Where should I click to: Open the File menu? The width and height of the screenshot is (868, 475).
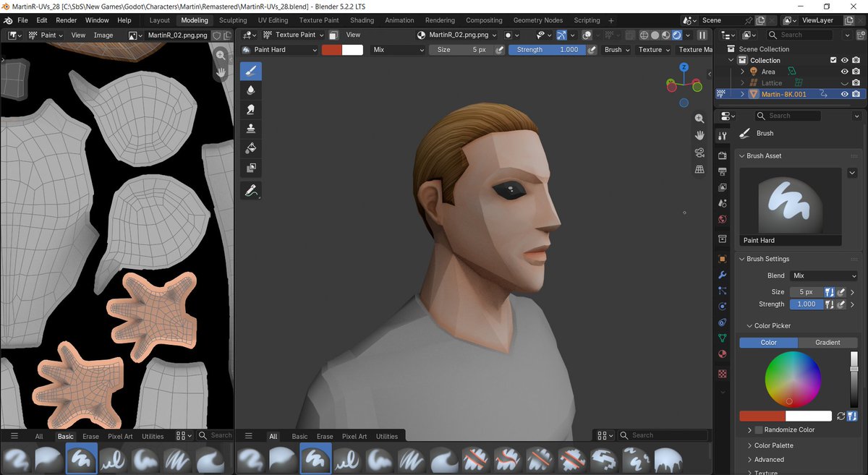(x=23, y=20)
